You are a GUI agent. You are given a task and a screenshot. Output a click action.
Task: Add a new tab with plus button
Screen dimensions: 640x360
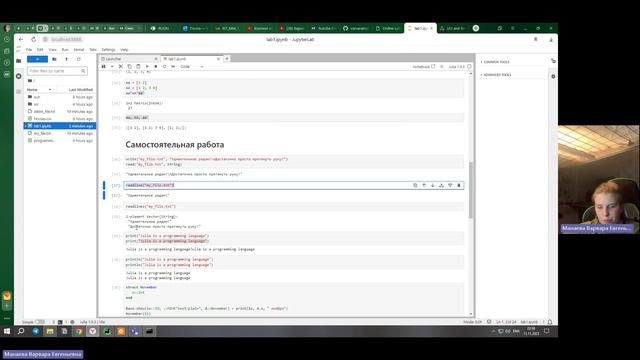[227, 59]
